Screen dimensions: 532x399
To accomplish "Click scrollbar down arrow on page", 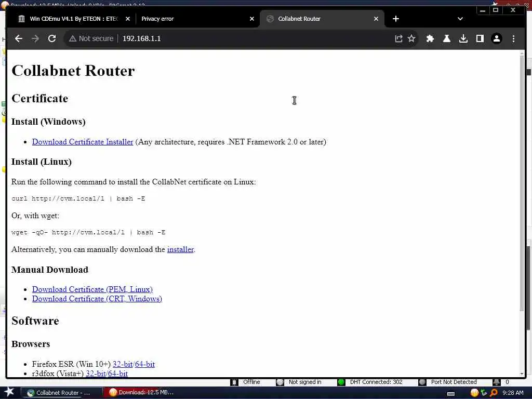I will tap(522, 374).
